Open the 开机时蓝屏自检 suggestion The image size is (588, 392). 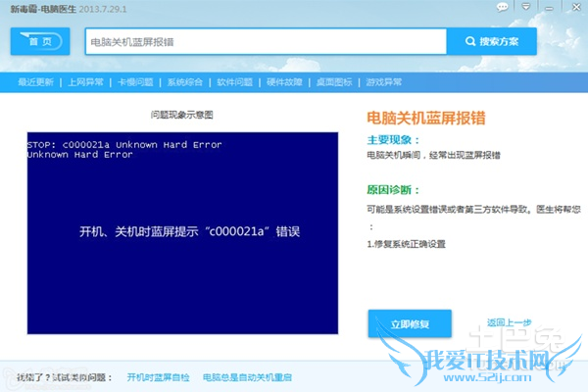pyautogui.click(x=158, y=377)
